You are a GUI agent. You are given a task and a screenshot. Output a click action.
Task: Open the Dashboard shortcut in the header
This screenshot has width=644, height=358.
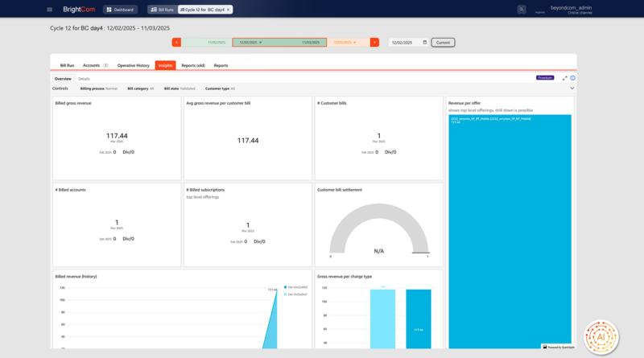pos(120,10)
